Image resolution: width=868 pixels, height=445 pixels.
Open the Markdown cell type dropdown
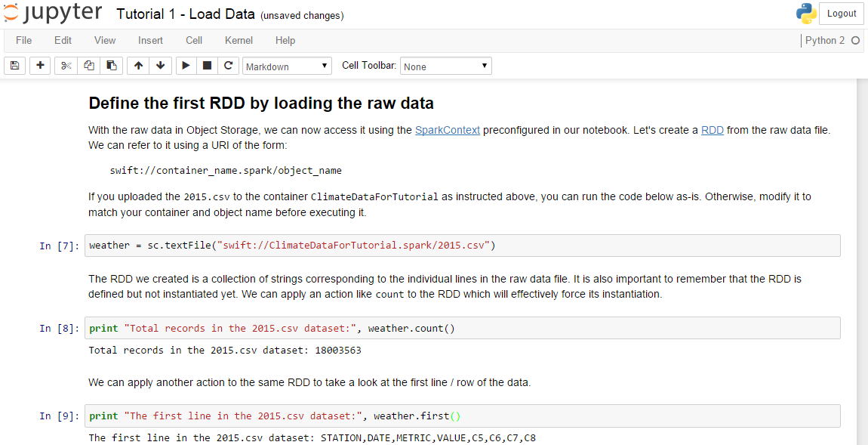tap(287, 66)
